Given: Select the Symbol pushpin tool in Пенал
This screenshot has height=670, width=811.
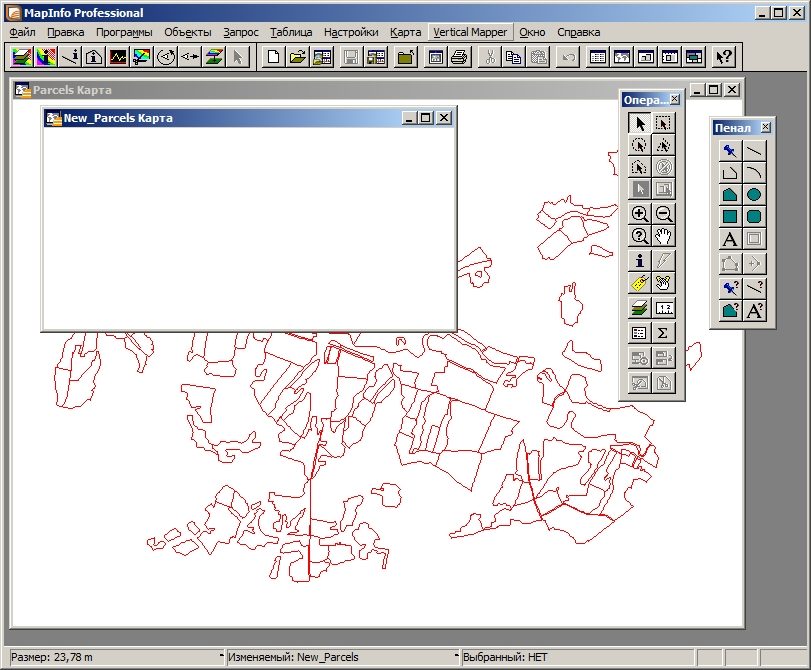Looking at the screenshot, I should click(729, 151).
